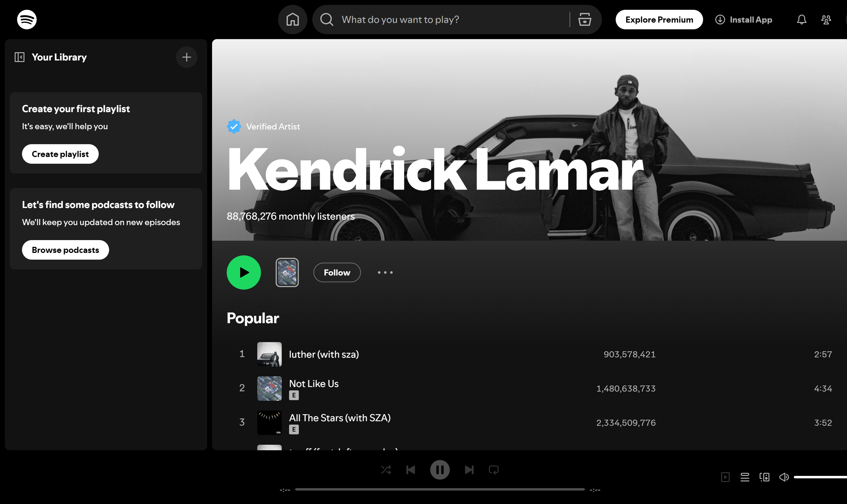Open the playback queue
Image resolution: width=847 pixels, height=504 pixels.
point(745,477)
